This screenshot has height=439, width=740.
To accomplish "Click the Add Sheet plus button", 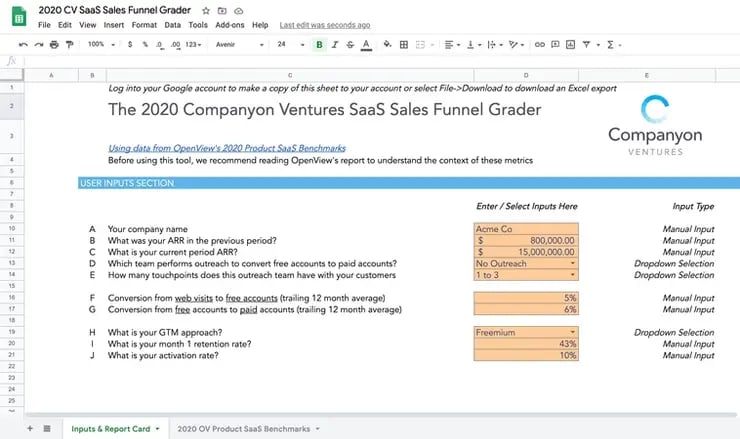I will [x=30, y=429].
